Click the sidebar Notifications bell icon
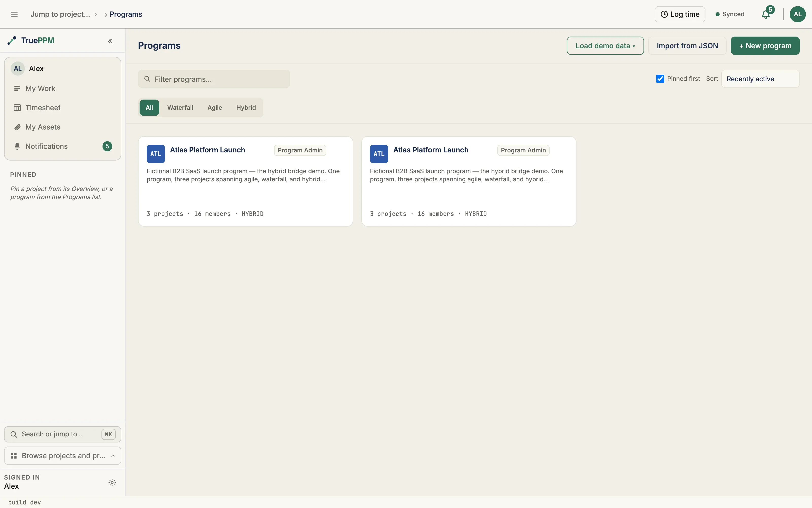This screenshot has height=508, width=812. [x=17, y=146]
